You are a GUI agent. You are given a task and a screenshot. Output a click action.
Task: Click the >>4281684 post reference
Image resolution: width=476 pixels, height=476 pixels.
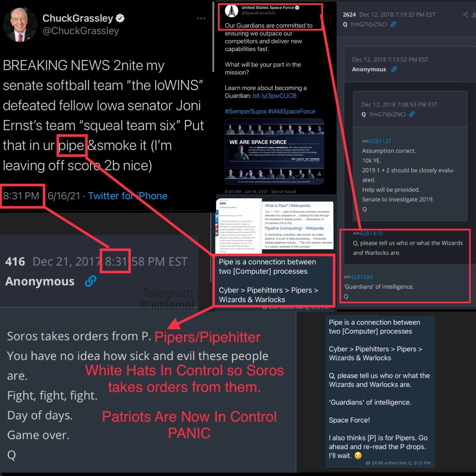(x=358, y=277)
